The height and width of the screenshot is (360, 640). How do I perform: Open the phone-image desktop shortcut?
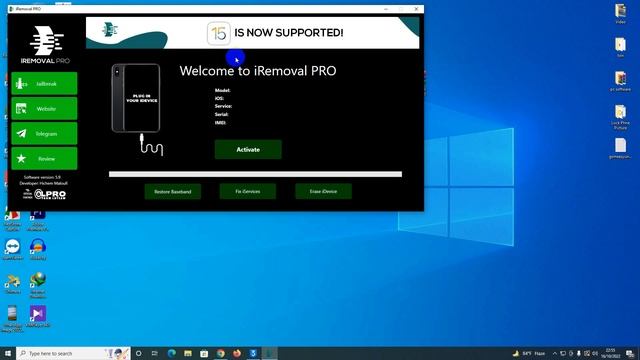pyautogui.click(x=12, y=319)
